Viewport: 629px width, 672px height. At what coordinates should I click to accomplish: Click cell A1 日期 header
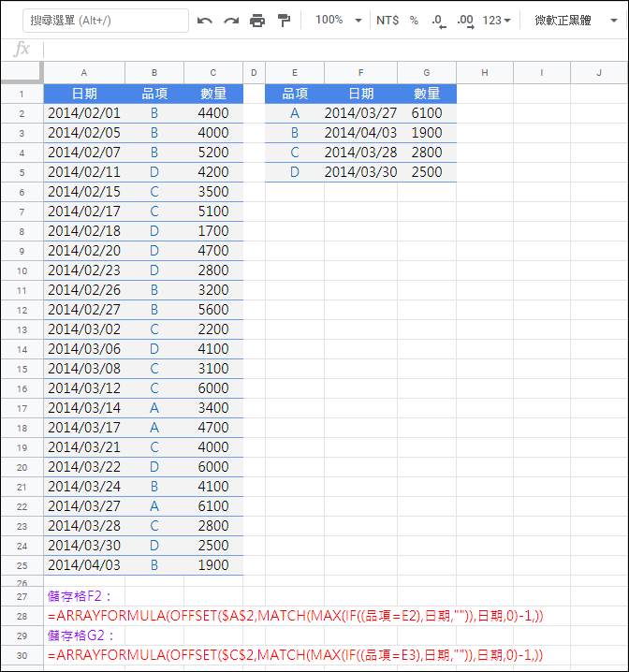tap(84, 94)
